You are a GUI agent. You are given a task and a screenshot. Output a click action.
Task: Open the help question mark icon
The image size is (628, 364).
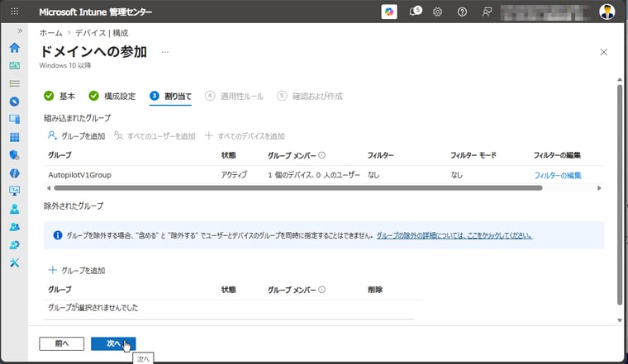tap(462, 12)
